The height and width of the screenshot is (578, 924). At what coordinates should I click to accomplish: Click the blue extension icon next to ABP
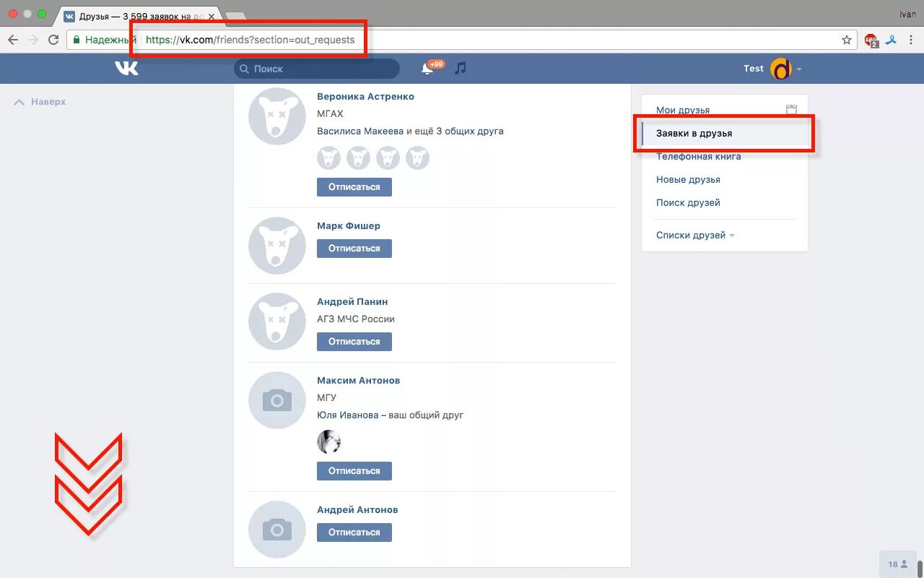(x=892, y=40)
